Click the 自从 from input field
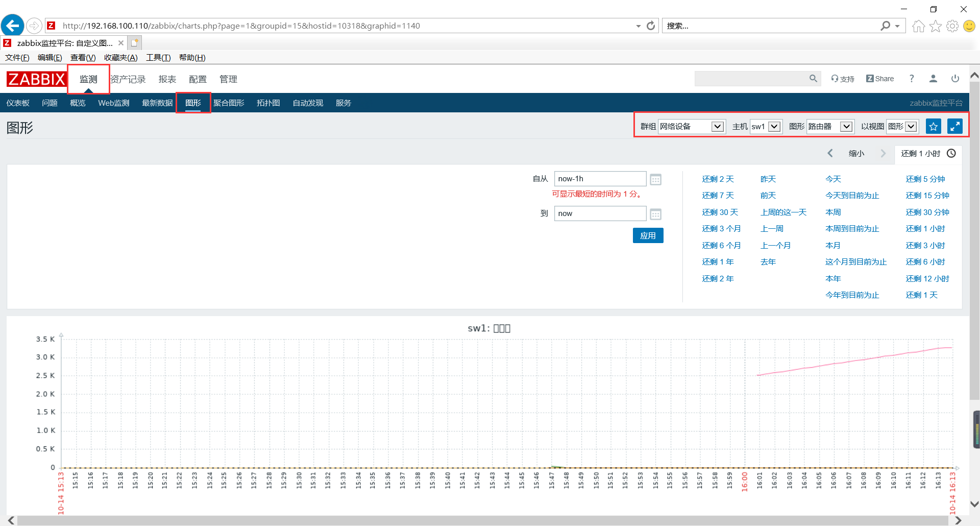980x526 pixels. [x=600, y=179]
